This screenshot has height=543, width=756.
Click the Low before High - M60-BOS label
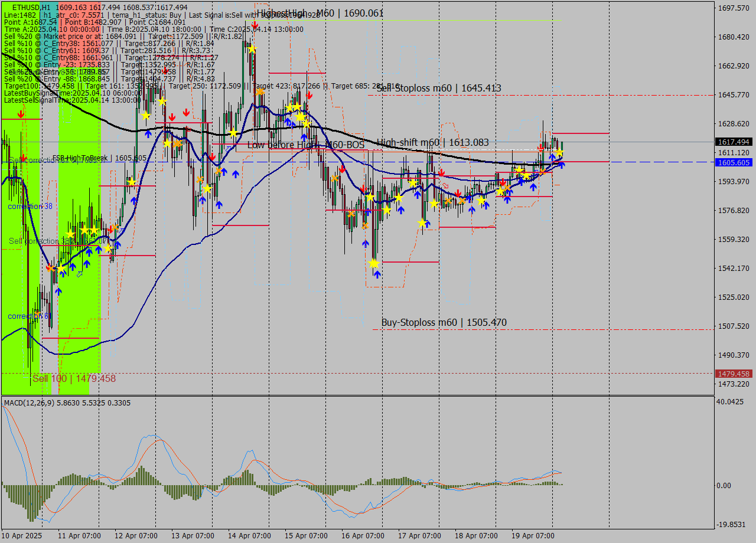point(306,145)
